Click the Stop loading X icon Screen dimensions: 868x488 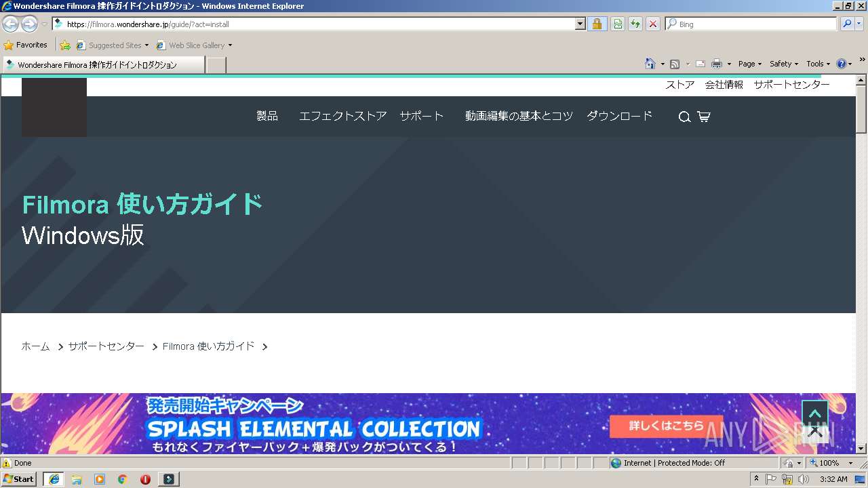coord(652,24)
